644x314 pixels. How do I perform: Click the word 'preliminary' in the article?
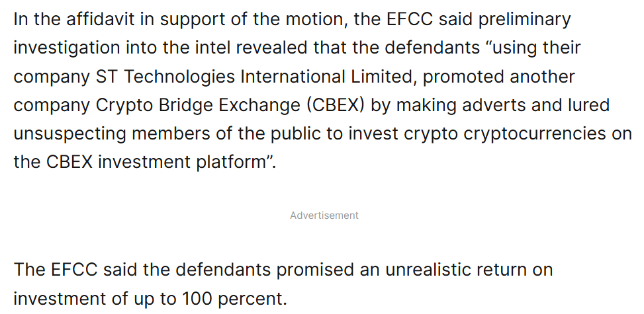524,20
